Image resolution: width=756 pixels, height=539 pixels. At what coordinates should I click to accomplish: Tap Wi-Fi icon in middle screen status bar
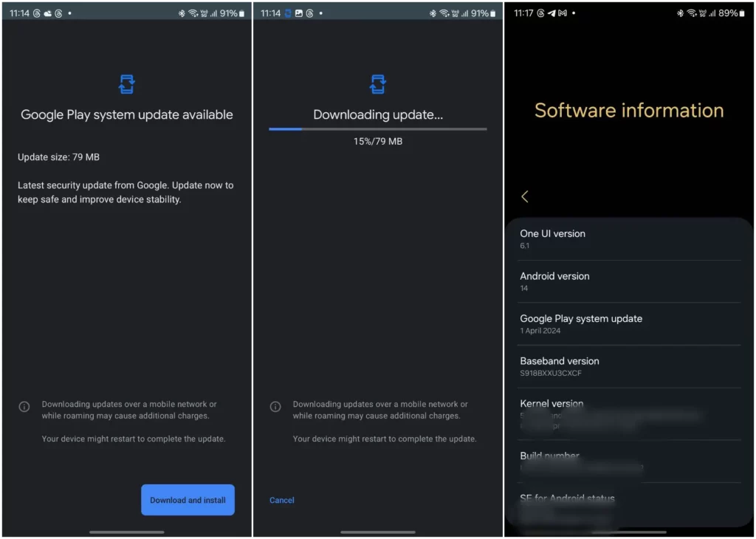click(444, 13)
